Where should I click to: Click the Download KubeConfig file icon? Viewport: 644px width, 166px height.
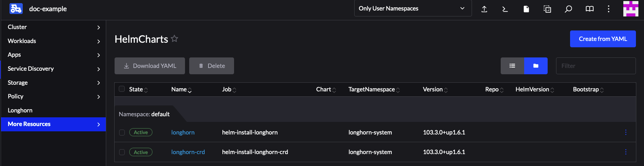526,9
